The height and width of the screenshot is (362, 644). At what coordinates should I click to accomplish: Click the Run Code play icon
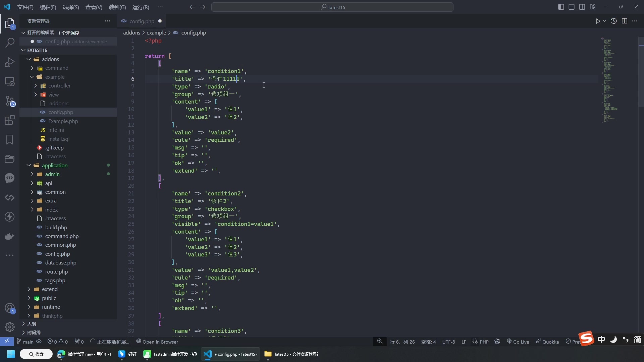click(x=598, y=21)
